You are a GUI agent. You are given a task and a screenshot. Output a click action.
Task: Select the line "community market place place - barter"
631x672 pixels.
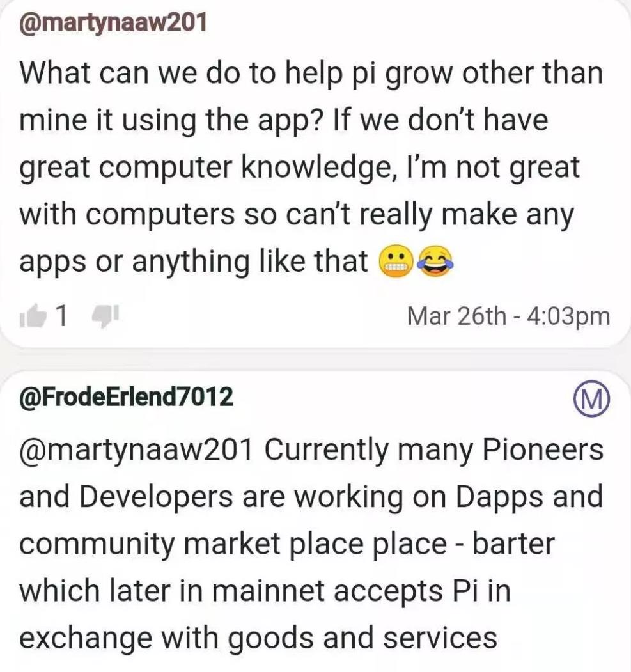pyautogui.click(x=287, y=544)
